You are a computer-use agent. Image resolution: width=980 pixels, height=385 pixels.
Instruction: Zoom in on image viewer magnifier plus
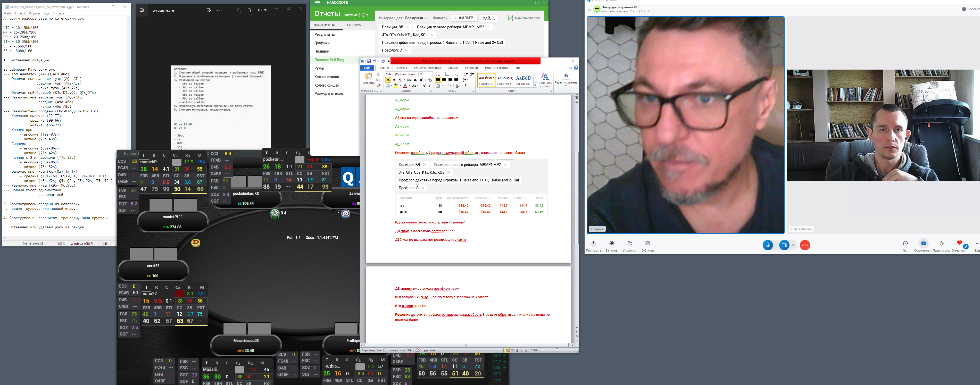pyautogui.click(x=250, y=10)
